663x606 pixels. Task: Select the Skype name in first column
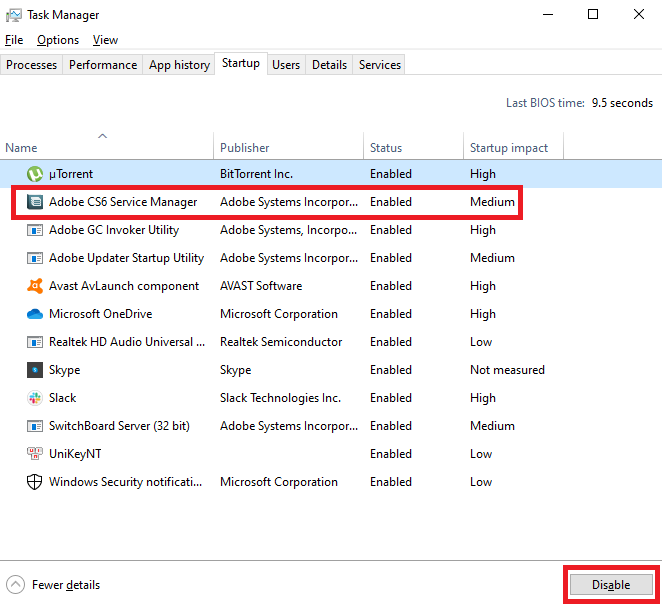65,370
